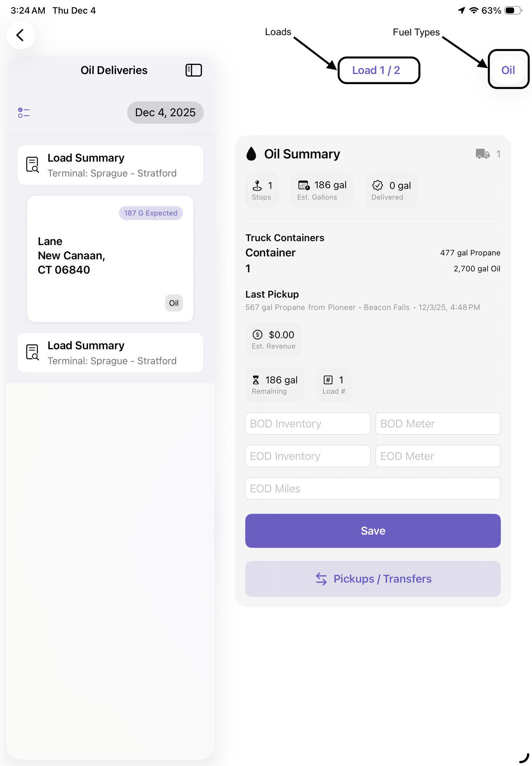The height and width of the screenshot is (766, 532).
Task: Open the second Load Summary document icon
Action: 32,352
